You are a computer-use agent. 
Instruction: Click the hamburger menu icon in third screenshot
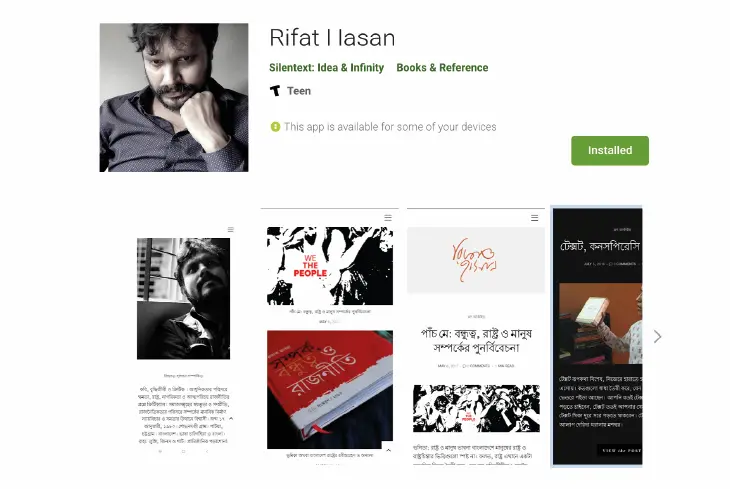[534, 218]
